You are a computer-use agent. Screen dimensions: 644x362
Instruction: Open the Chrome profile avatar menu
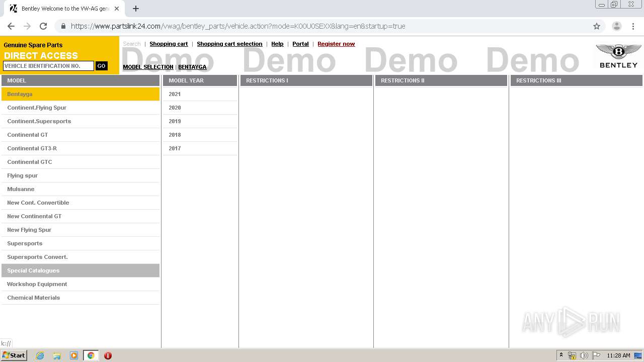coord(617,26)
